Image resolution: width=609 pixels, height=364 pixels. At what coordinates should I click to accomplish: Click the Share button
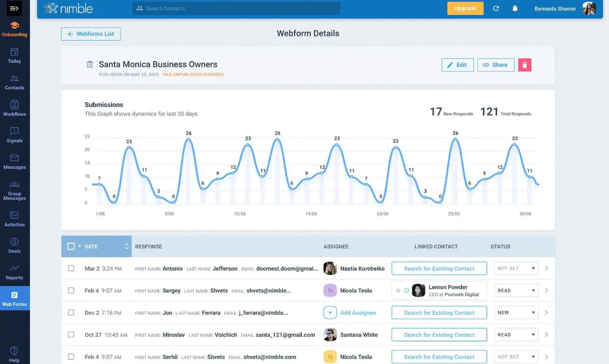pyautogui.click(x=496, y=65)
